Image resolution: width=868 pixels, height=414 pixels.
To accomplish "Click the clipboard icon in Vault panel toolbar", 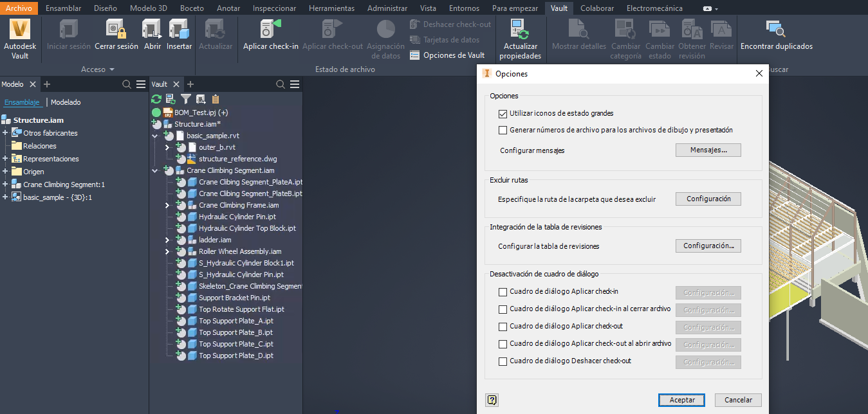I will pos(216,99).
